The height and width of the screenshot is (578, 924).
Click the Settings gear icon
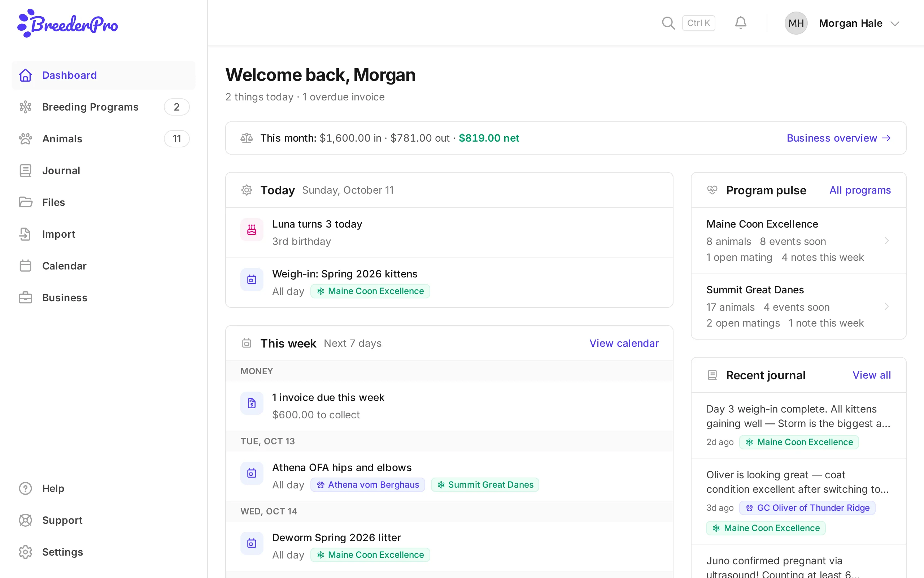(x=26, y=552)
